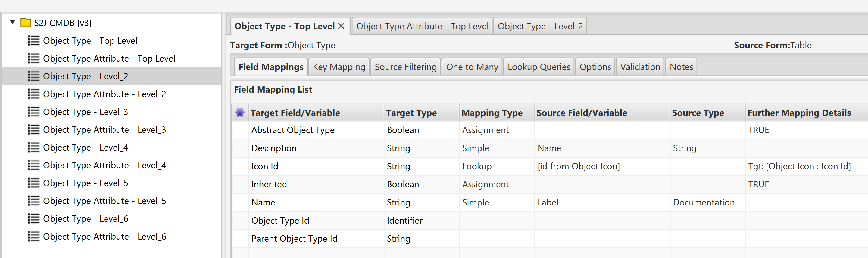Select Object Type Attribute - Level_4 in tree
Viewport: 868px width, 258px height.
click(105, 165)
